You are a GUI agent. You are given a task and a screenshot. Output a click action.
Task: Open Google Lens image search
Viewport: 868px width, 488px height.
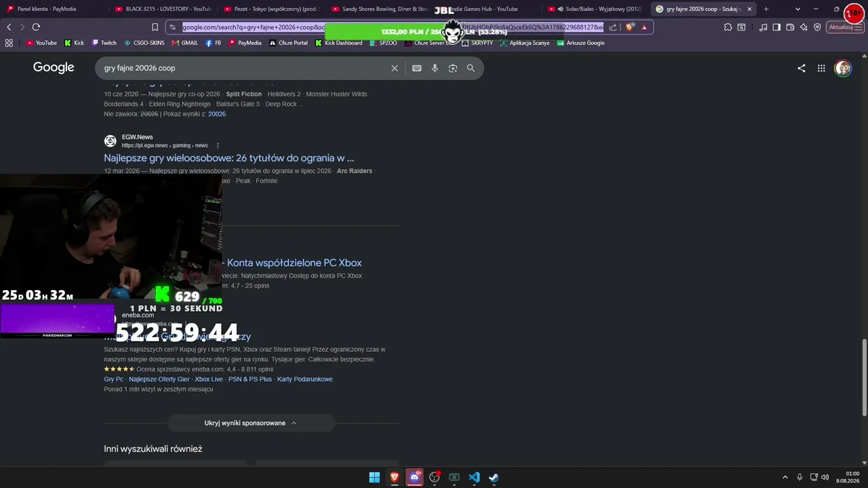click(x=452, y=68)
